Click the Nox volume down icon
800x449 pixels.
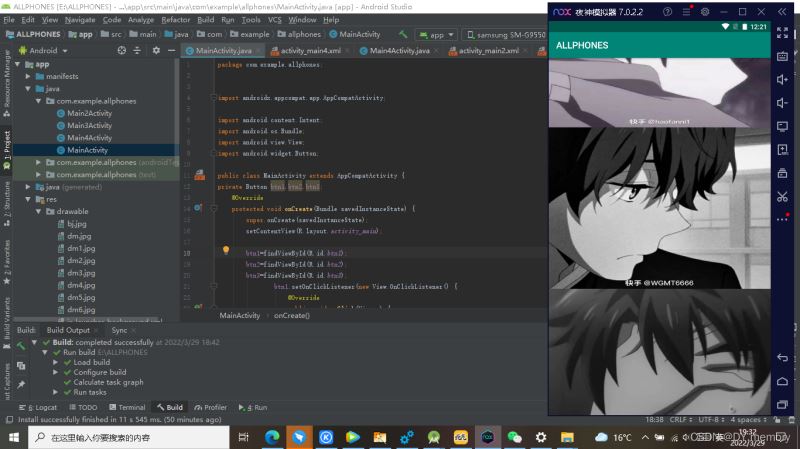tap(782, 103)
